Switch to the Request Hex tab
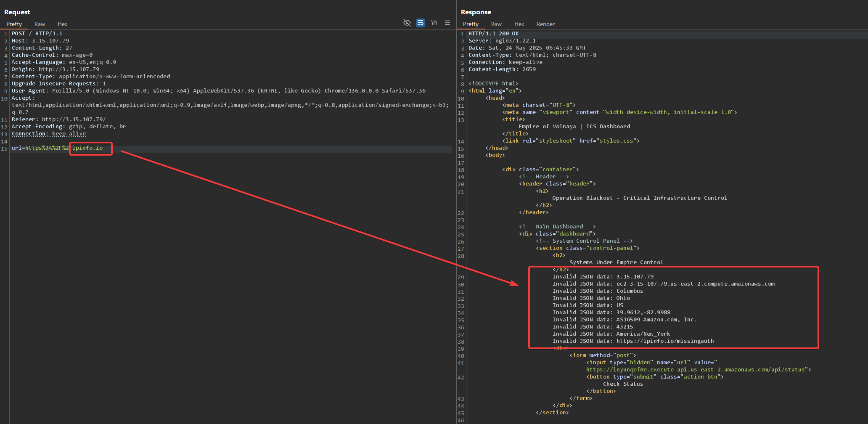The image size is (868, 424). (62, 24)
